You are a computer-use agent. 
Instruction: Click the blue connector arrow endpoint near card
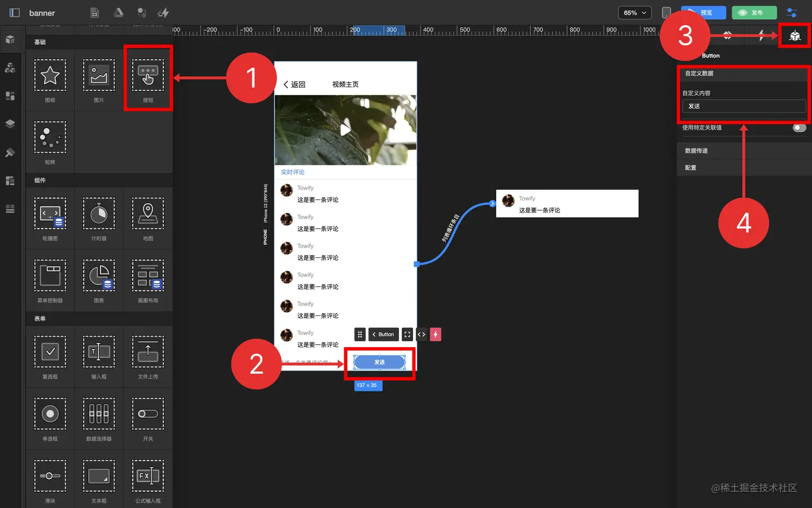pos(492,204)
